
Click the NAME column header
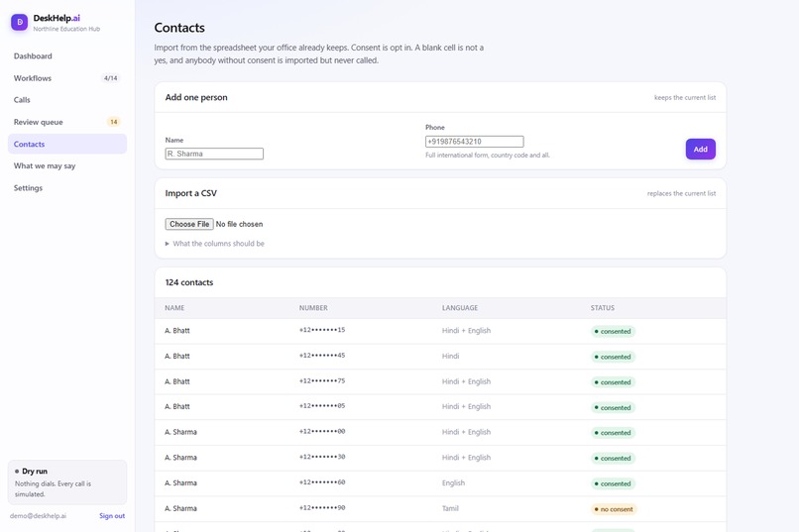point(174,308)
